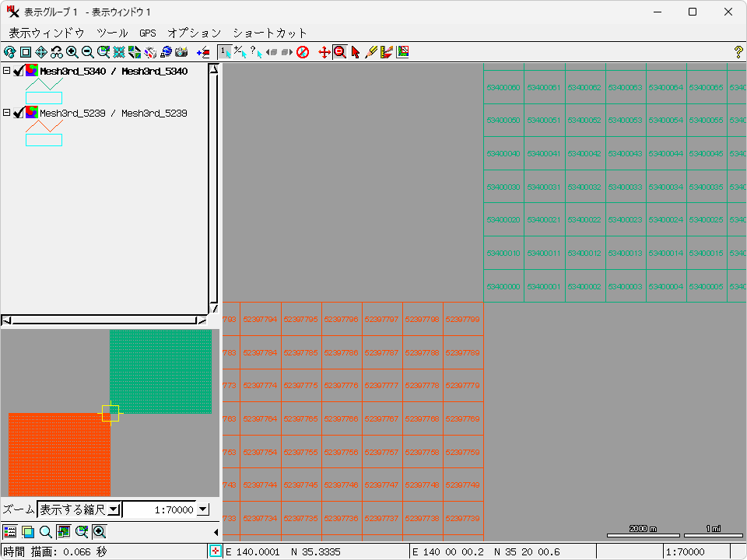This screenshot has height=560, width=747.
Task: Click the binoculars icon in the toolbar
Action: pyautogui.click(x=57, y=52)
